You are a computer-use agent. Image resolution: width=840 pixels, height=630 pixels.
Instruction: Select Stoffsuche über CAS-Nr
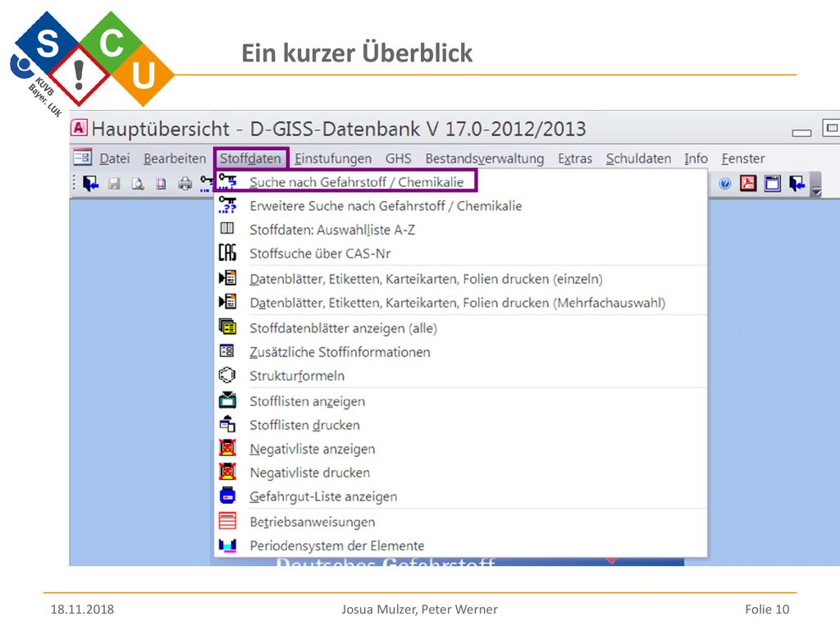click(x=461, y=253)
